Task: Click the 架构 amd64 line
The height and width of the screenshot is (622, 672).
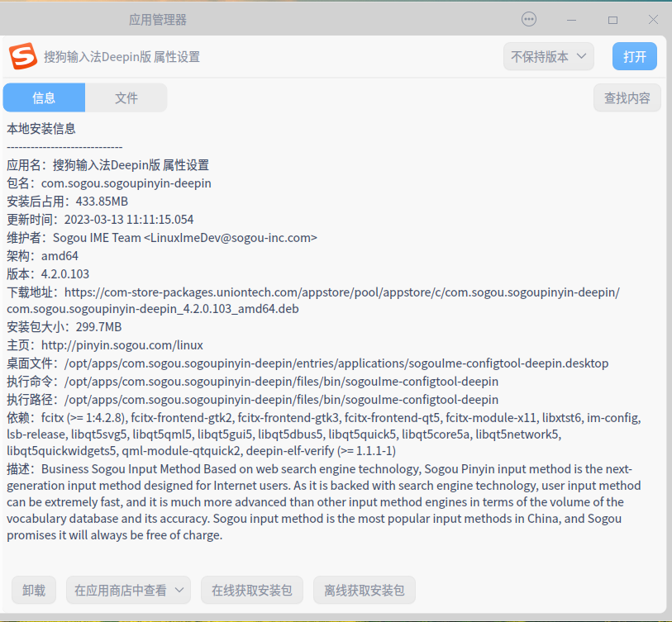Action: click(42, 256)
